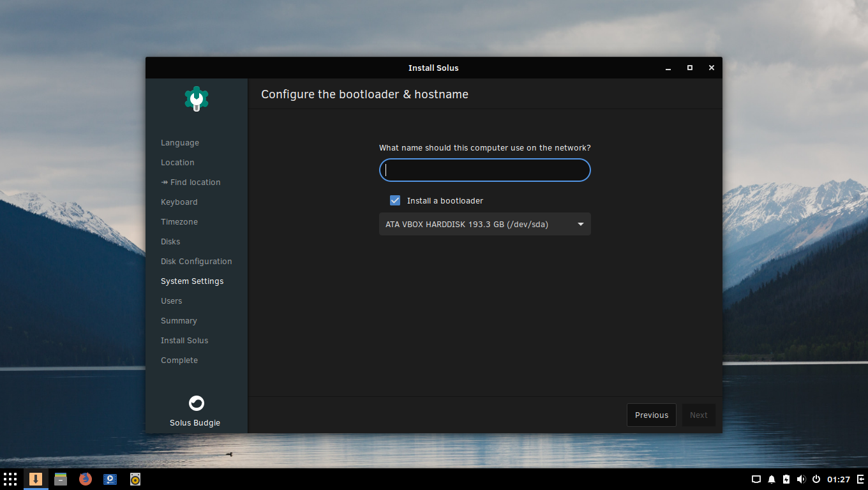Image resolution: width=868 pixels, height=490 pixels.
Task: Click the clock showing 01:27
Action: 839,479
